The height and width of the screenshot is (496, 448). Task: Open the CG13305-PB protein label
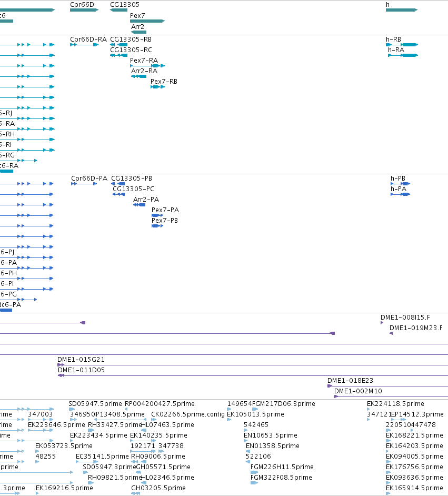click(132, 178)
